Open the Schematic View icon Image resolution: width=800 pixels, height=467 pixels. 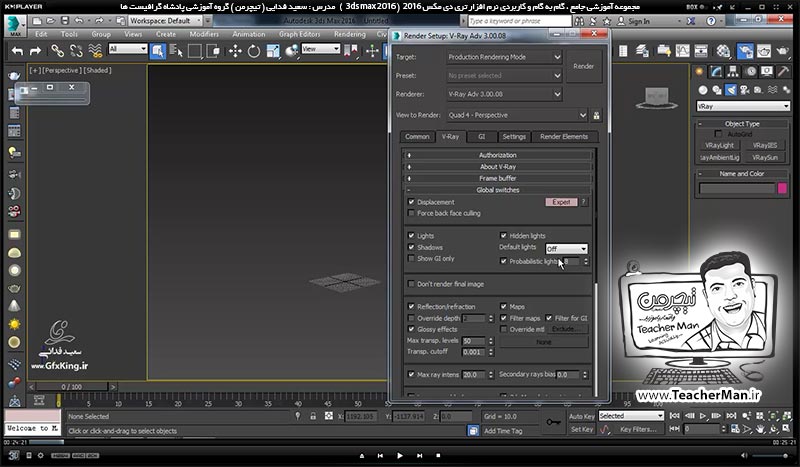[x=701, y=51]
